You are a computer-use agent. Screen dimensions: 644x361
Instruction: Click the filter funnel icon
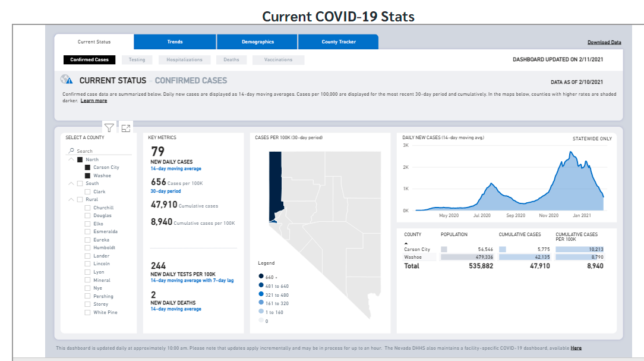pos(109,127)
